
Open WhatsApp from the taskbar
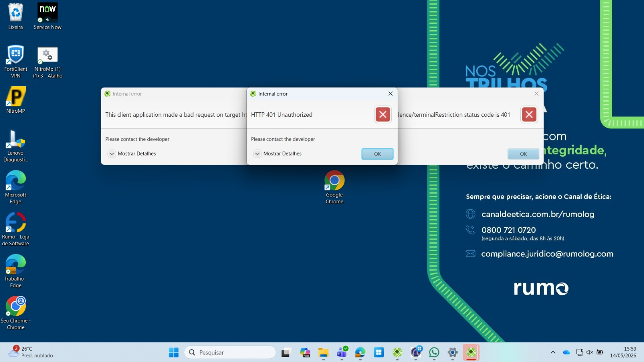434,353
